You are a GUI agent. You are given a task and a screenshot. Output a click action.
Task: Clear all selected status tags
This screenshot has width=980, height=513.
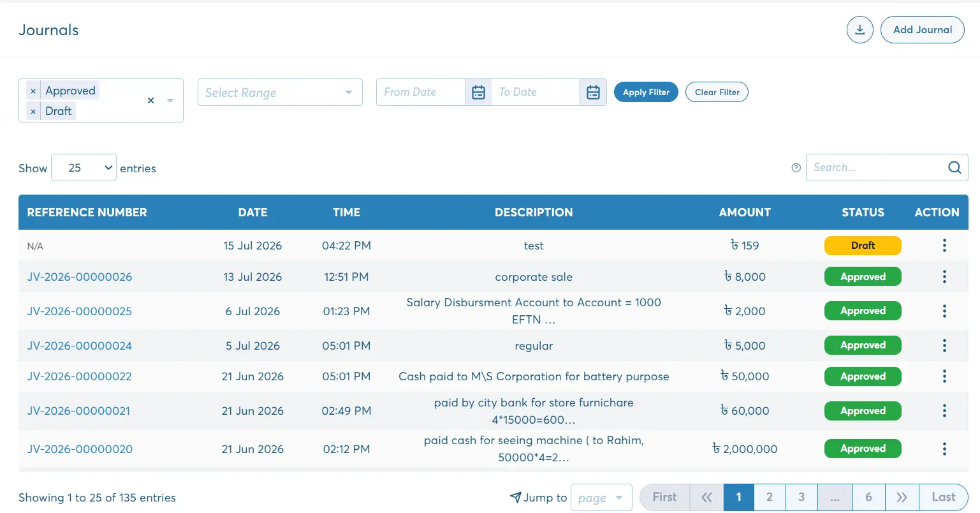tap(150, 100)
